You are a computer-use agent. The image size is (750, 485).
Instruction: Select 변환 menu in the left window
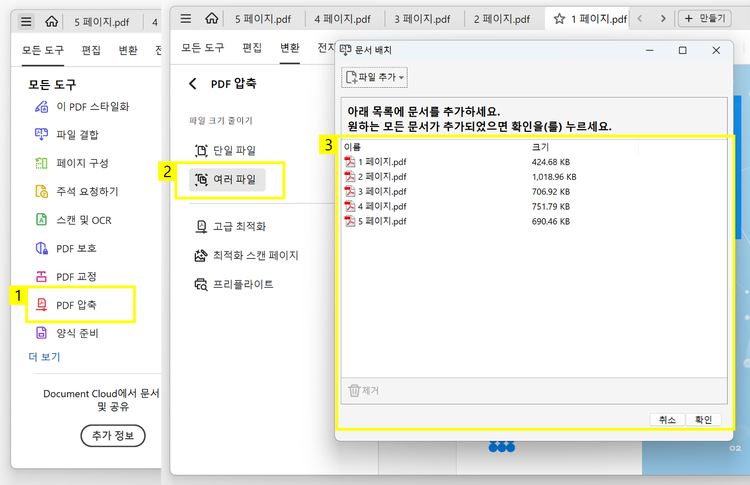point(128,50)
